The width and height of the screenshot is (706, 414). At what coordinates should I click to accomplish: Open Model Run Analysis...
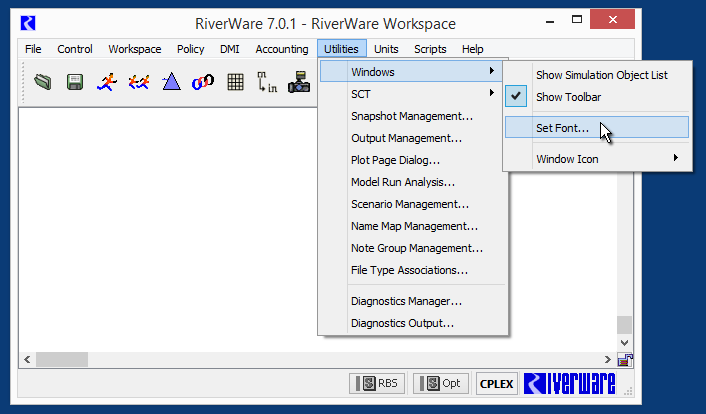pyautogui.click(x=411, y=182)
